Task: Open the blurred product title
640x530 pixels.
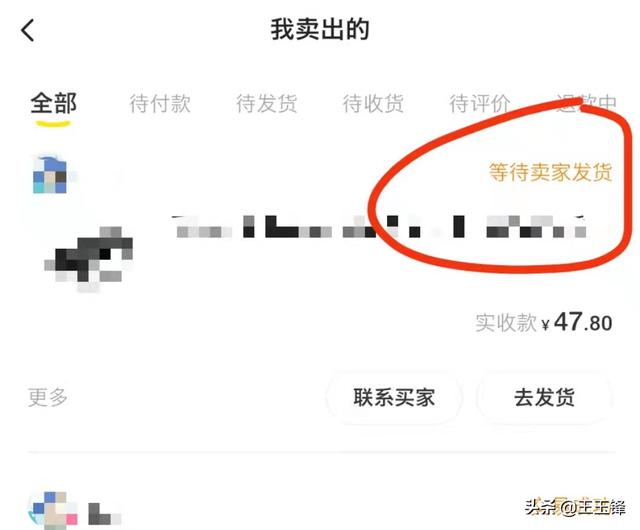Action: click(380, 227)
